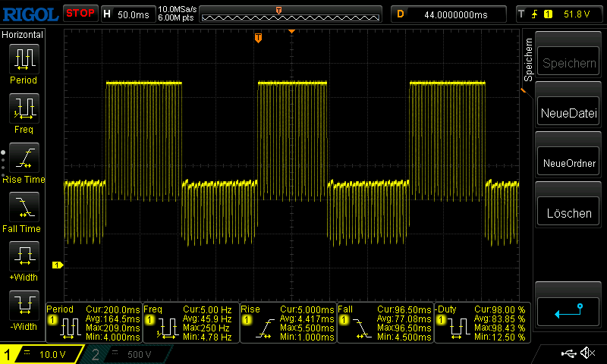Select the Fall Time measurement icon
This screenshot has height=364, width=607.
24,207
